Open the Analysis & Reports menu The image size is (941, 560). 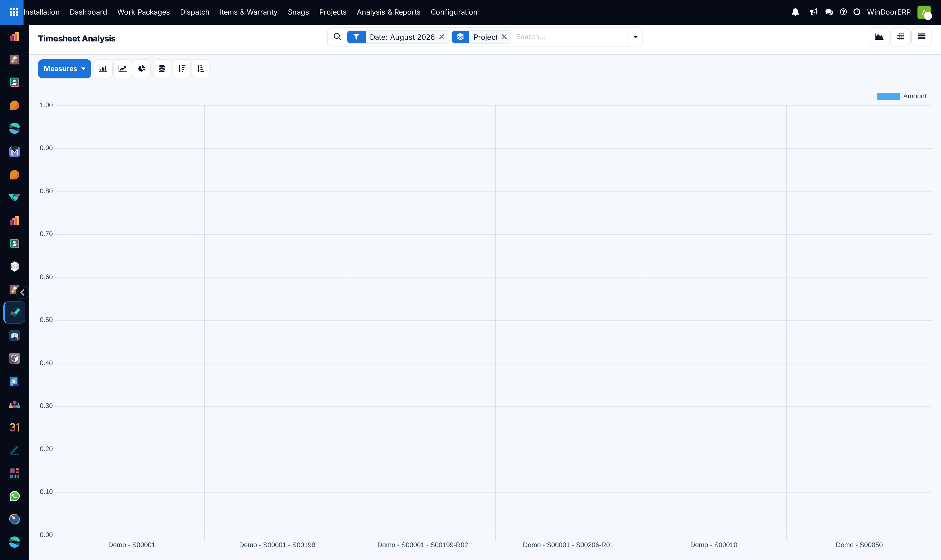coord(388,12)
